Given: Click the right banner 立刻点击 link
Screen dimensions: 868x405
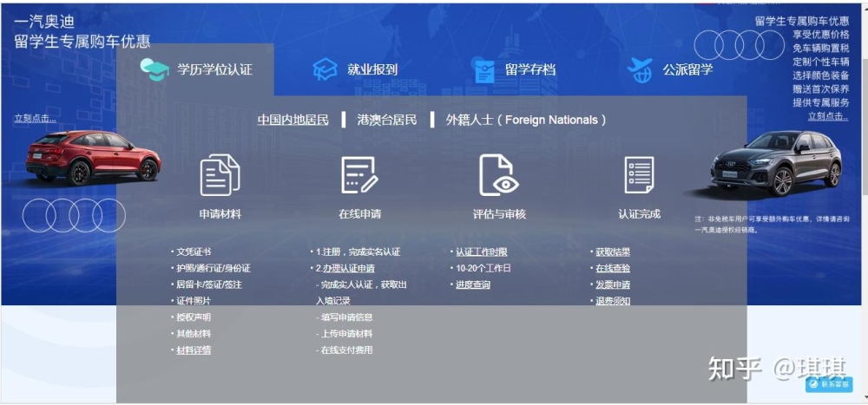Looking at the screenshot, I should 828,116.
